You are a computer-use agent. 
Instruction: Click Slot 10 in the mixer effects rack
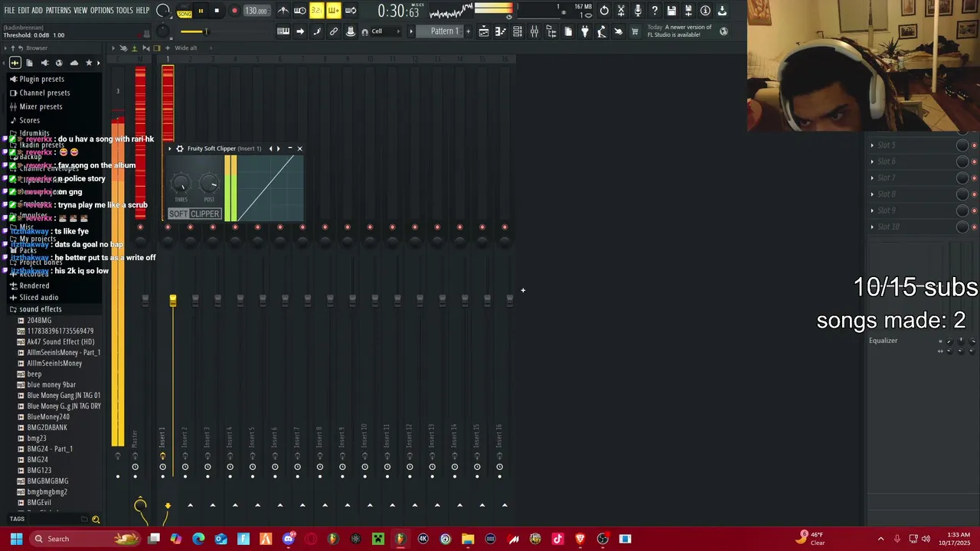pos(915,227)
